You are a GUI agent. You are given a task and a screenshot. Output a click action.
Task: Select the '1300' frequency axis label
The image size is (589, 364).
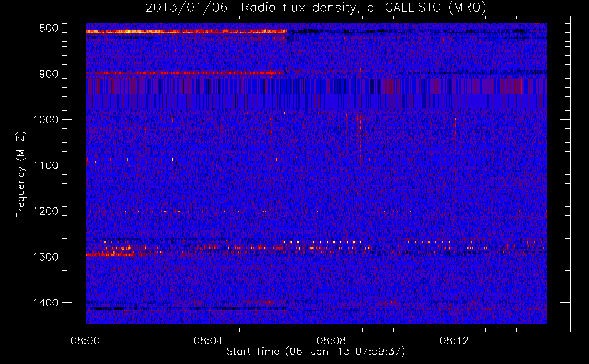pos(46,257)
